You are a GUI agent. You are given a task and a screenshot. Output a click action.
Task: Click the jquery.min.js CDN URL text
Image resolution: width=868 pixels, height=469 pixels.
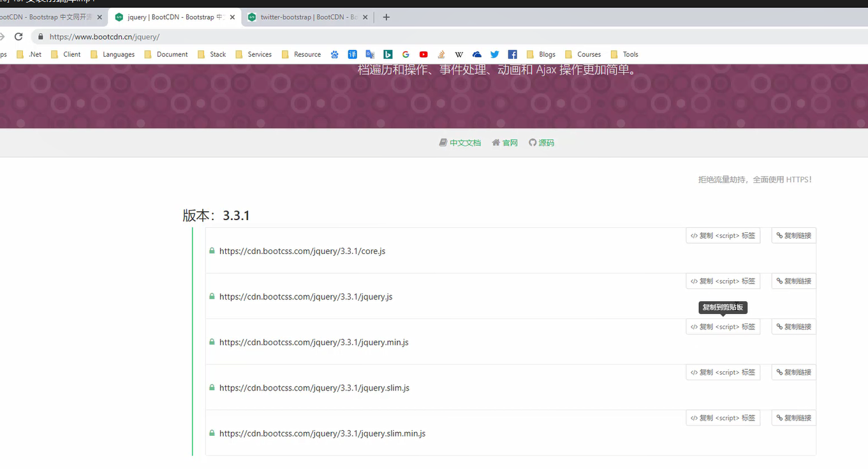(x=314, y=343)
